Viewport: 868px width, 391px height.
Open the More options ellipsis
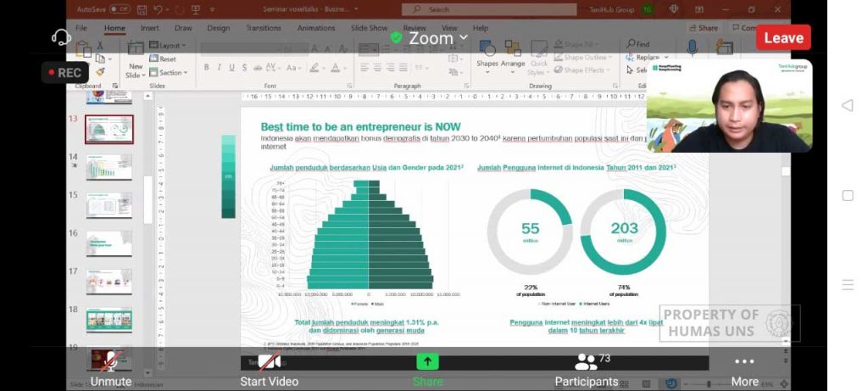tap(744, 361)
